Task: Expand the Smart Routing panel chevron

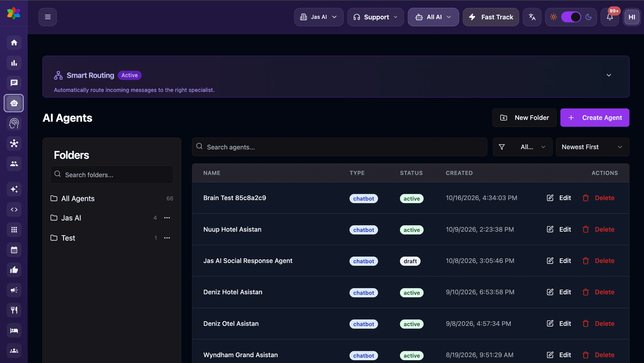Action: [x=609, y=75]
